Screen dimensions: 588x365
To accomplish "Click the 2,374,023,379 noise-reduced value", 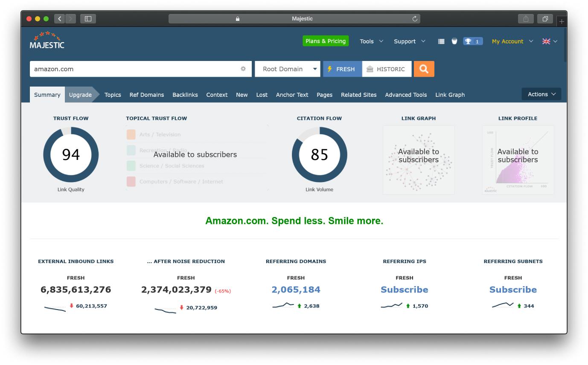I will 176,290.
